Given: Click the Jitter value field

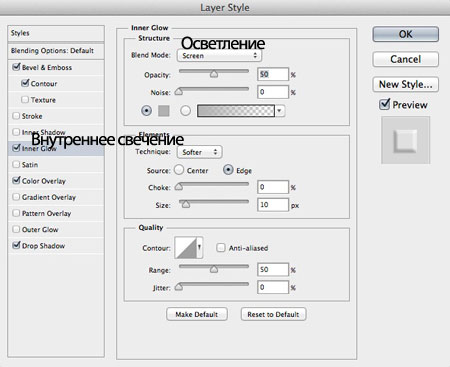Looking at the screenshot, I should [x=273, y=287].
